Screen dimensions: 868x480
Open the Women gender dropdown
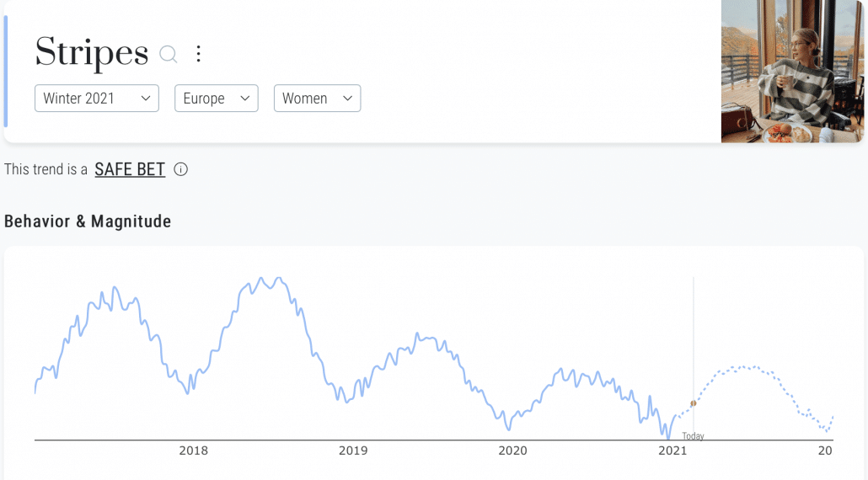coord(317,99)
